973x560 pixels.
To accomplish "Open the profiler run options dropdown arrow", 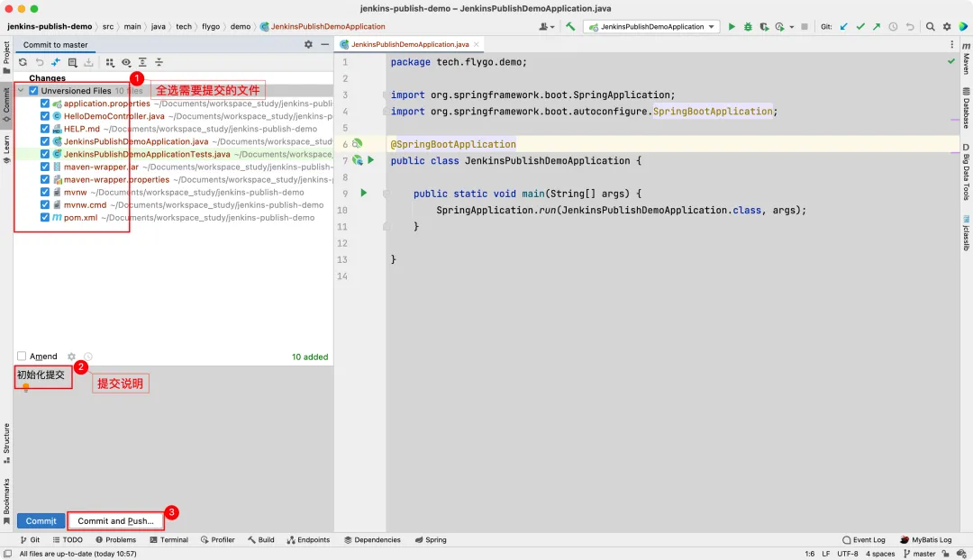I will coord(791,27).
